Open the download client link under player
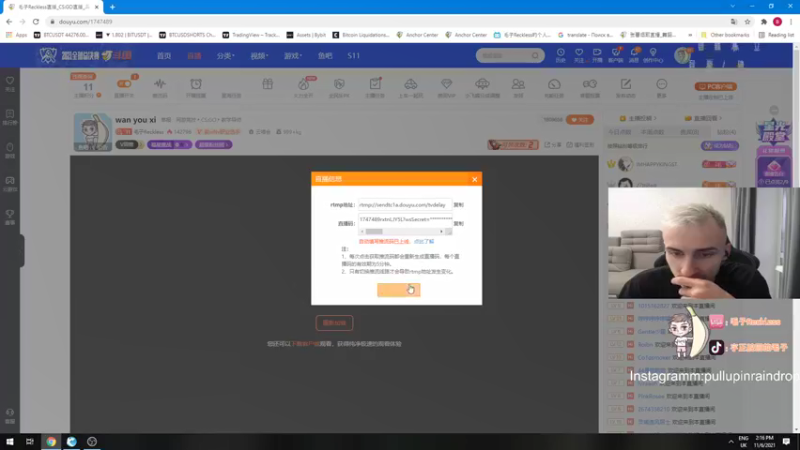The width and height of the screenshot is (800, 450). click(x=305, y=344)
